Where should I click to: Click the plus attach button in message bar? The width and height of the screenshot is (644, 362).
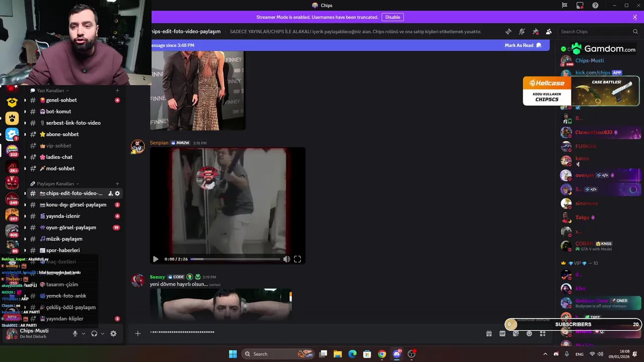pyautogui.click(x=137, y=333)
